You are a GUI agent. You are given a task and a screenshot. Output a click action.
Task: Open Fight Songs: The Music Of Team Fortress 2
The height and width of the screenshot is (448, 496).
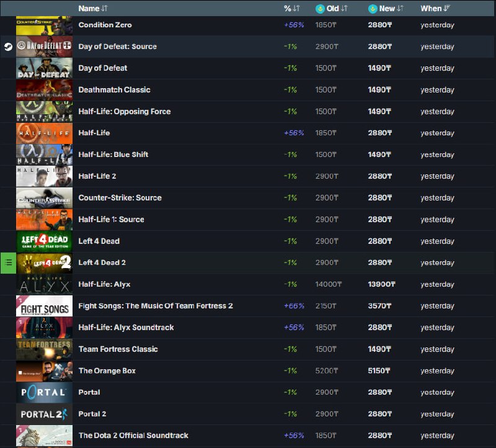(156, 306)
